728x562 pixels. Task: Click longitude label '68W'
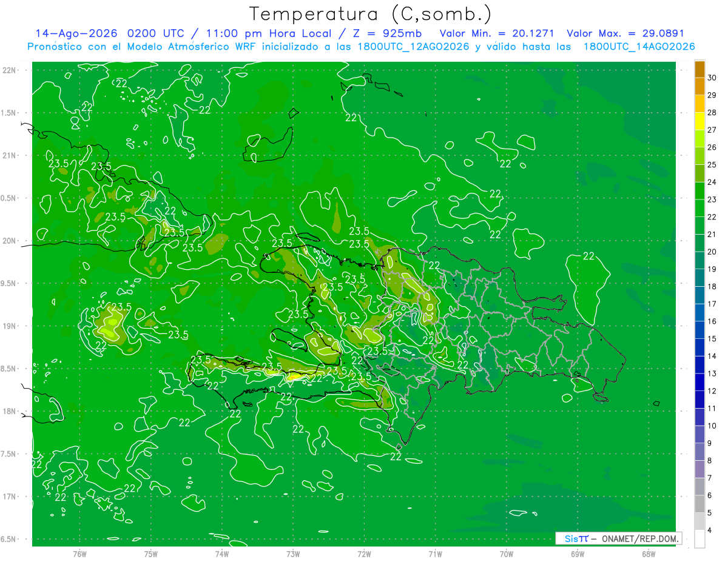coord(649,554)
